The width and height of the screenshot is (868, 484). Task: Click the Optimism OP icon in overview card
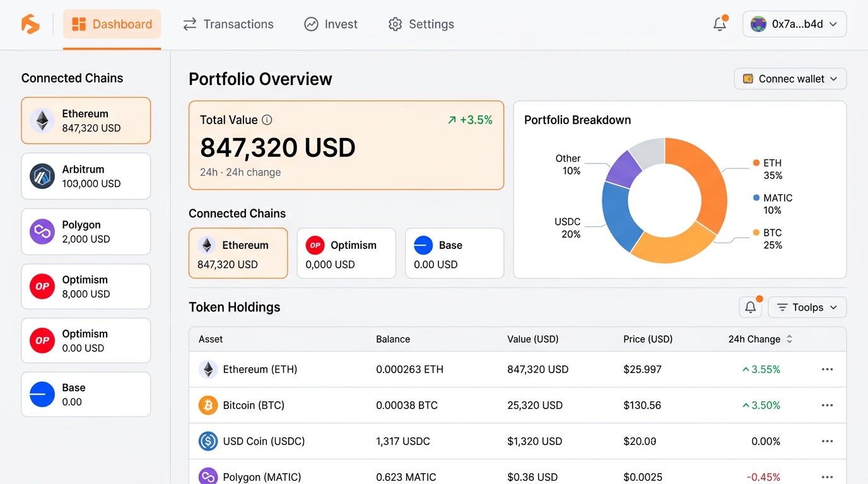point(315,245)
